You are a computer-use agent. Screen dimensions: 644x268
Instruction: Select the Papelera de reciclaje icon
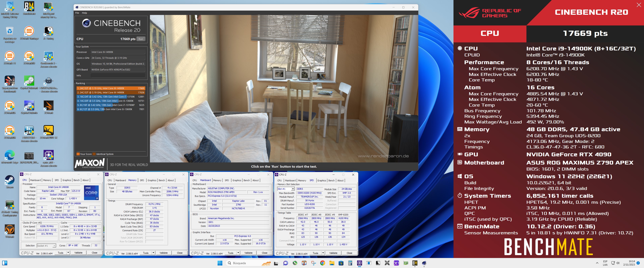click(10, 35)
